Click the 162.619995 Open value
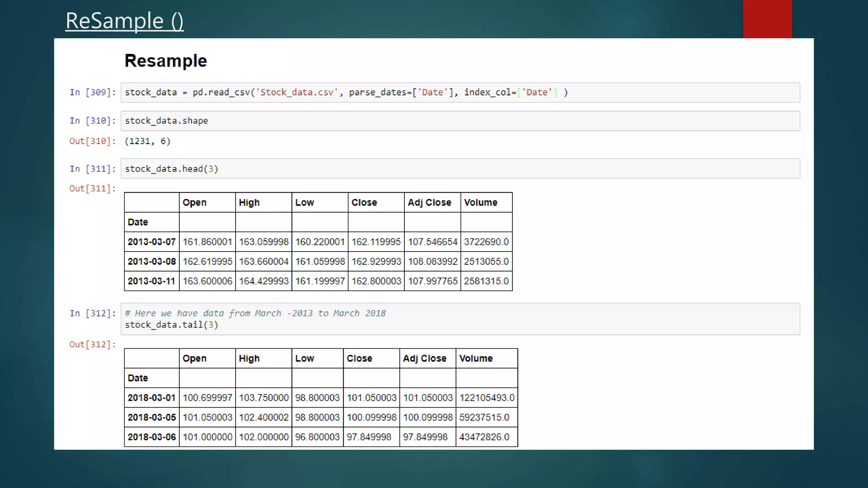868x488 pixels. tap(208, 261)
